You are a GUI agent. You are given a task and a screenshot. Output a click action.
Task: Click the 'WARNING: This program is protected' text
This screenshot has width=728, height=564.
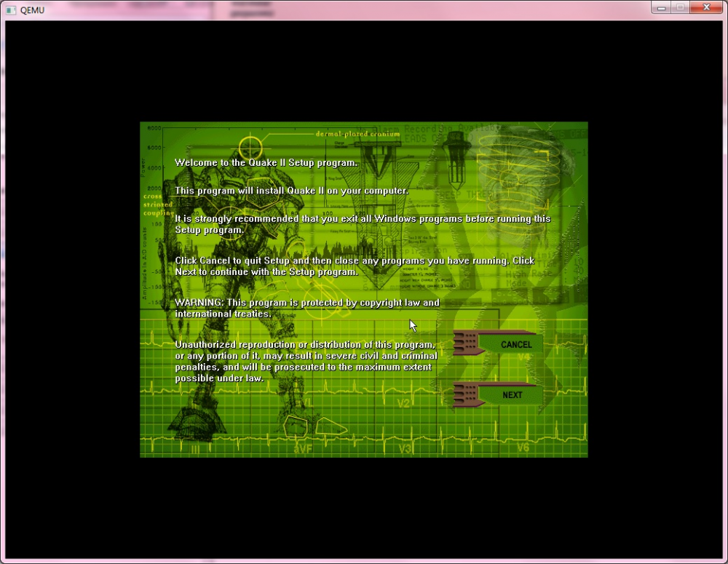coord(307,309)
